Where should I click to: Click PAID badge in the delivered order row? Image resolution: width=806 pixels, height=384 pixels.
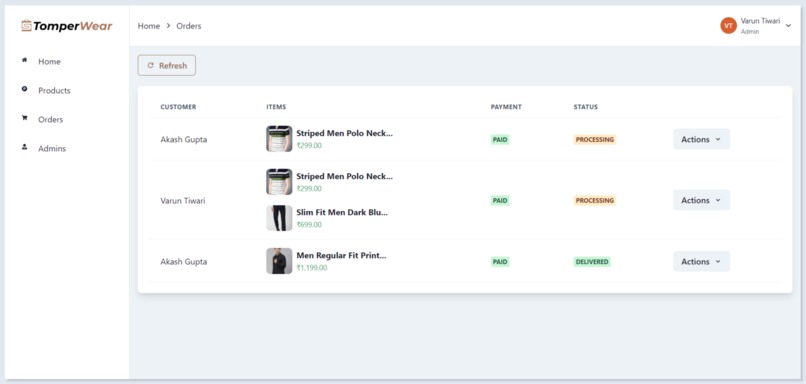coord(500,262)
